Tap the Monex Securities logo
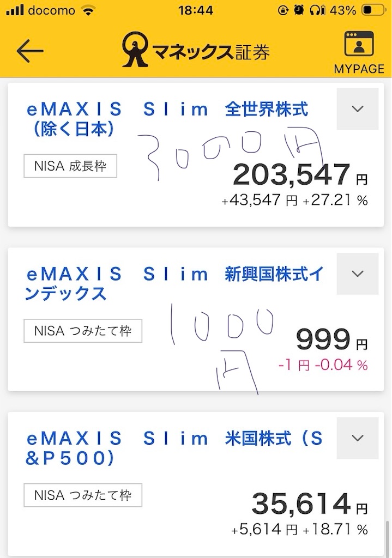The width and height of the screenshot is (392, 558). 196,50
